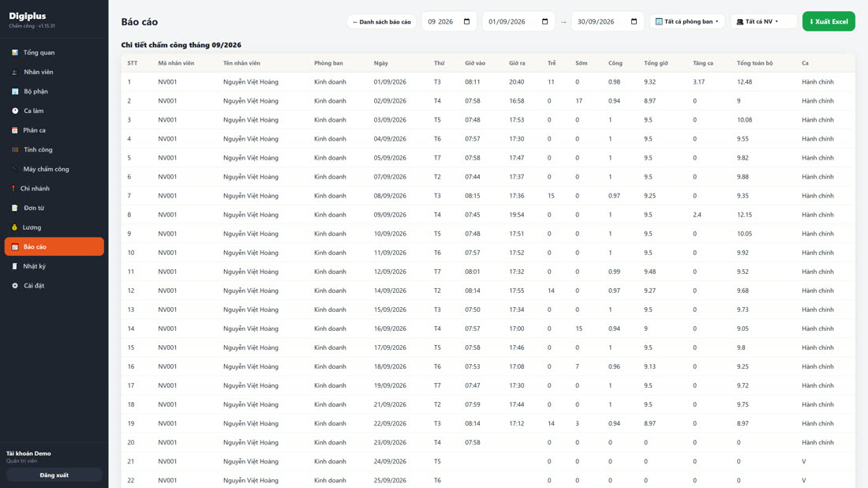Click the Phân ca calendar icon
This screenshot has width=868, height=488.
tap(15, 130)
